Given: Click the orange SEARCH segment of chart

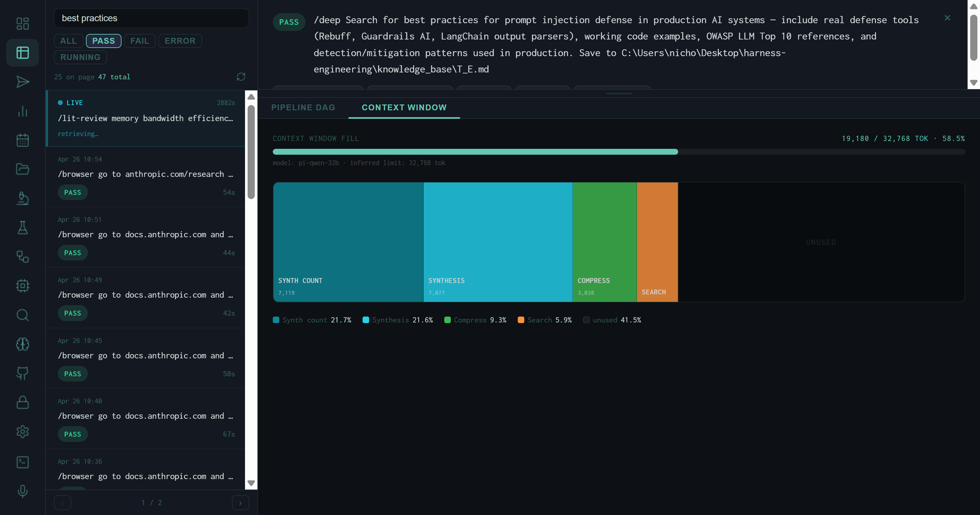Looking at the screenshot, I should 657,242.
